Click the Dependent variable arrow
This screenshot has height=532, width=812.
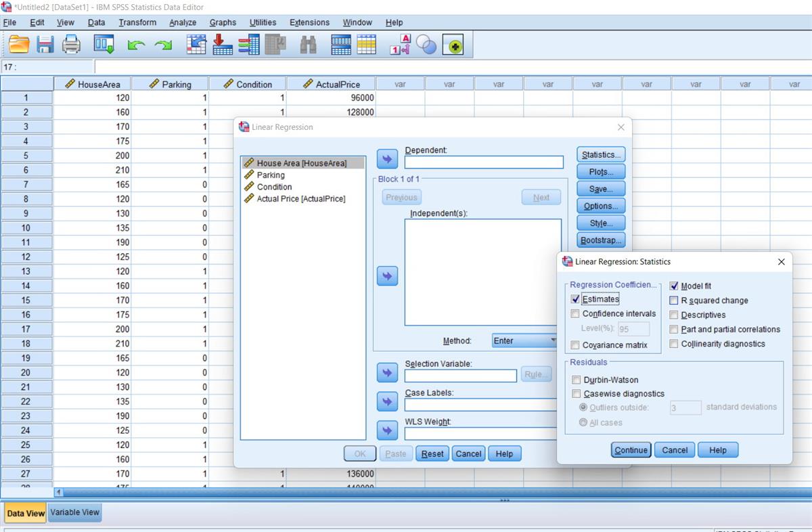(x=386, y=158)
